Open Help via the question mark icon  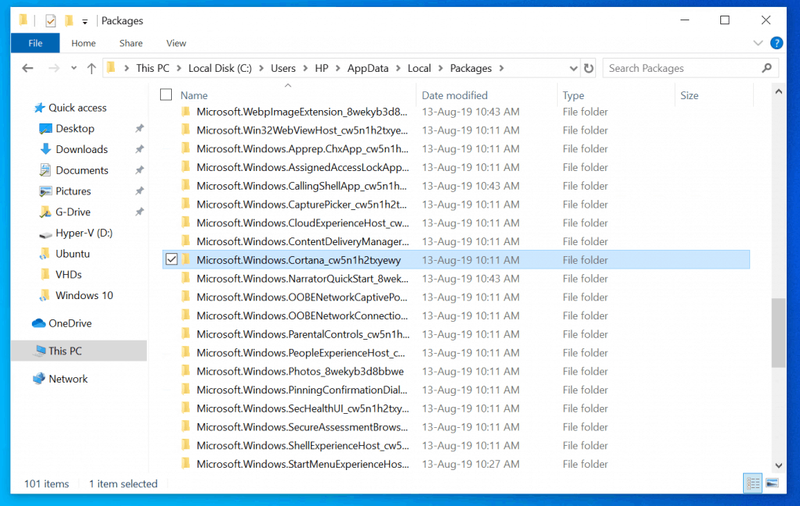point(776,43)
